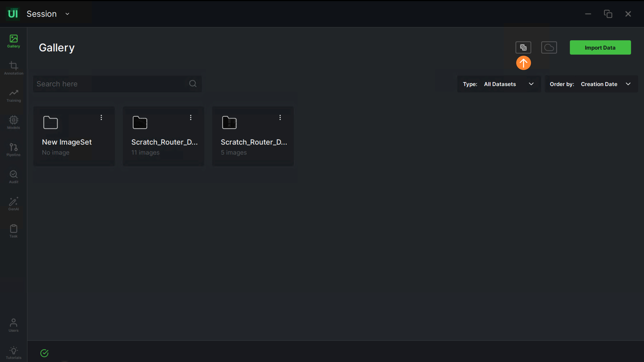Screen dimensions: 644x362
Task: Click the green status checkmark at bottom
Action: click(x=44, y=353)
